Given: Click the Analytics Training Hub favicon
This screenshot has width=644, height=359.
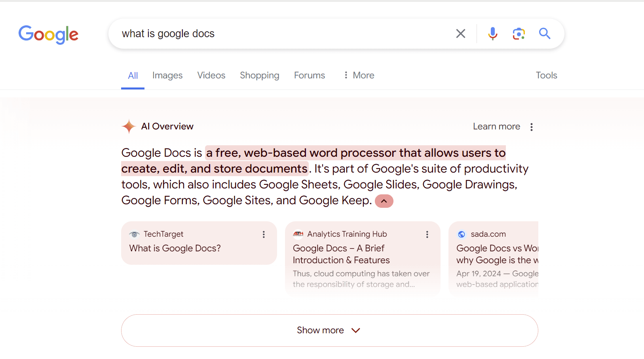Looking at the screenshot, I should [x=298, y=234].
